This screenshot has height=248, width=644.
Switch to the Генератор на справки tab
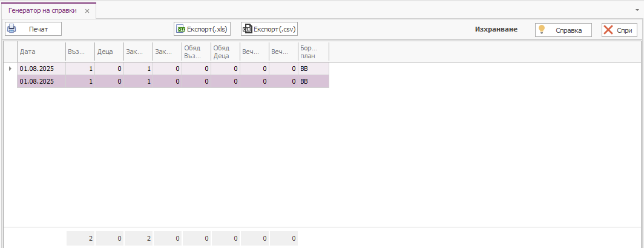(42, 11)
